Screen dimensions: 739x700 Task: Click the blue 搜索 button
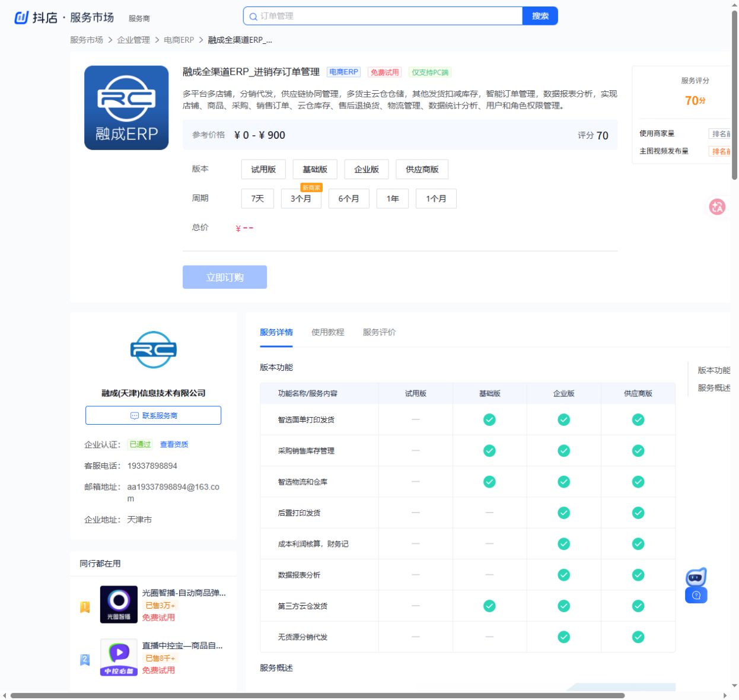(540, 16)
